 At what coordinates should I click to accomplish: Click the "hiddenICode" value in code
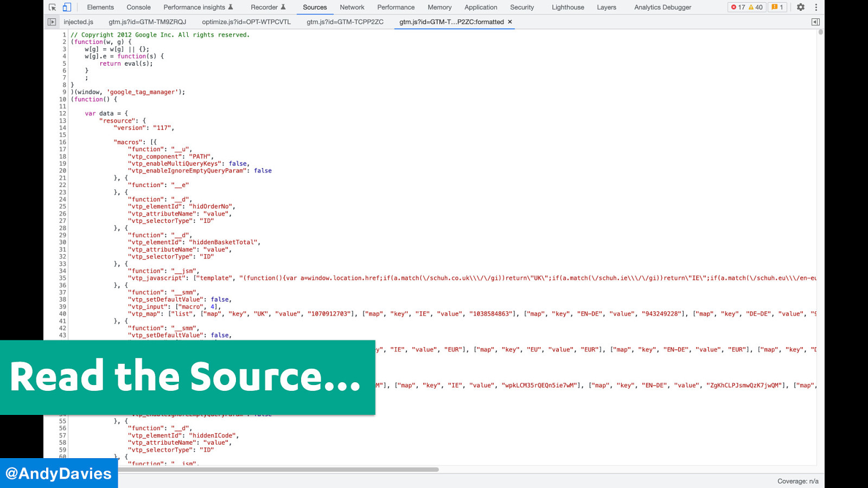212,435
